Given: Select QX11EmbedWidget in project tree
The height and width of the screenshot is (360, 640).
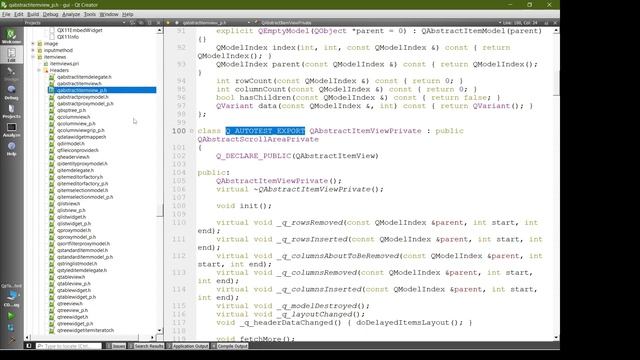Looking at the screenshot, I should click(x=80, y=30).
